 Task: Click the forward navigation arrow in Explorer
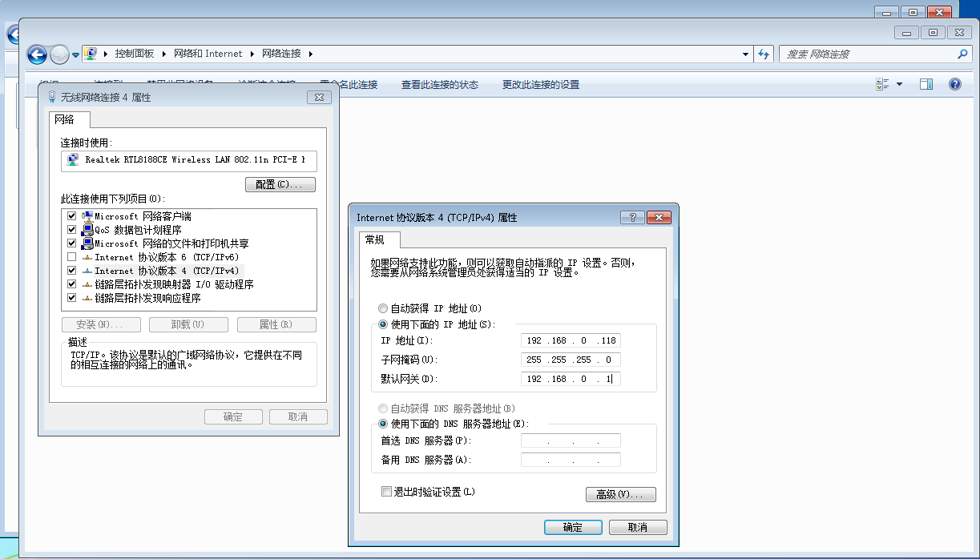tap(60, 54)
